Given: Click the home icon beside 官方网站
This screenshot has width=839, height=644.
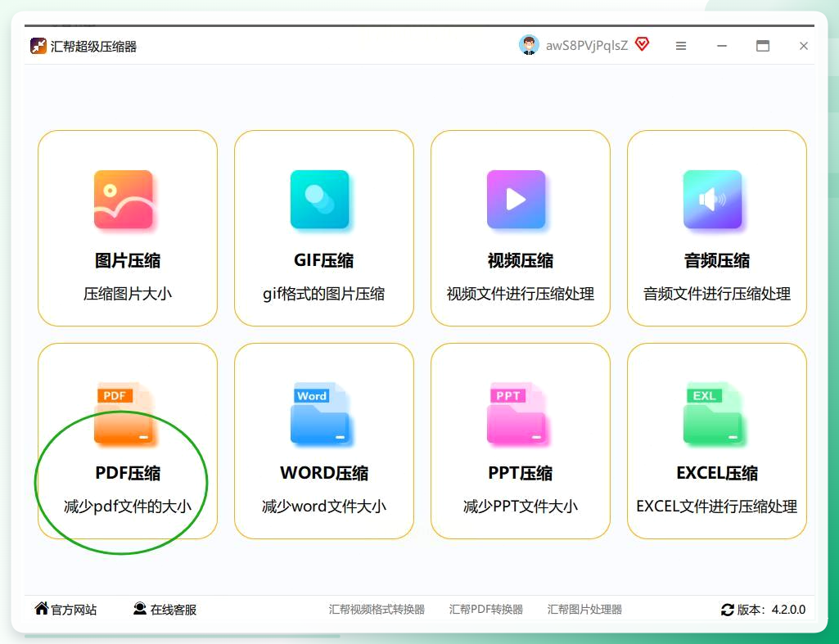Looking at the screenshot, I should coord(41,608).
